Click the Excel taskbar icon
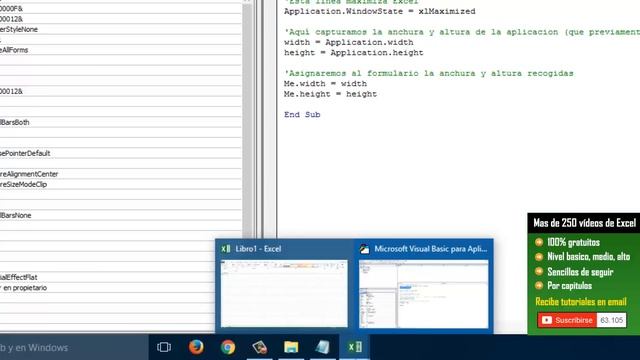The width and height of the screenshot is (640, 360). pyautogui.click(x=354, y=347)
